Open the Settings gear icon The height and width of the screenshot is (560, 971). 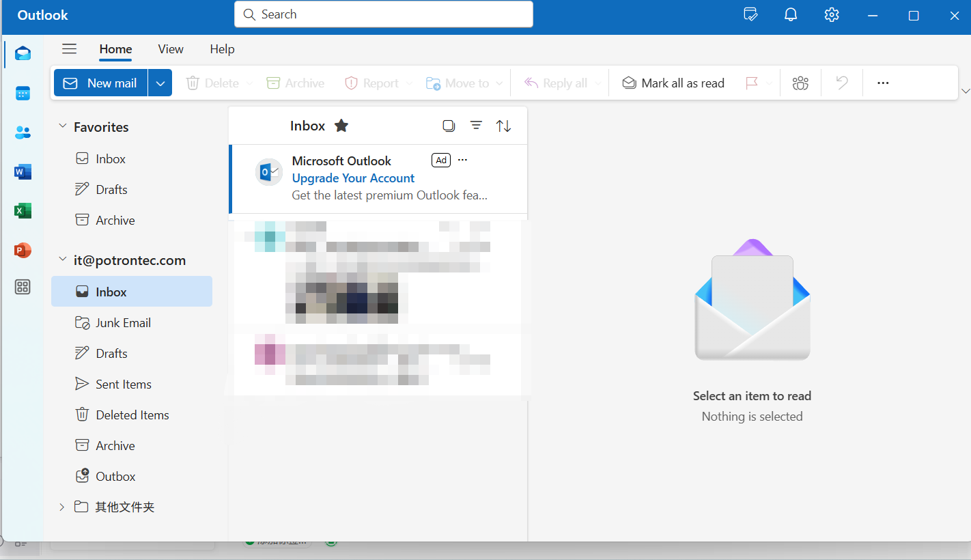(x=831, y=15)
